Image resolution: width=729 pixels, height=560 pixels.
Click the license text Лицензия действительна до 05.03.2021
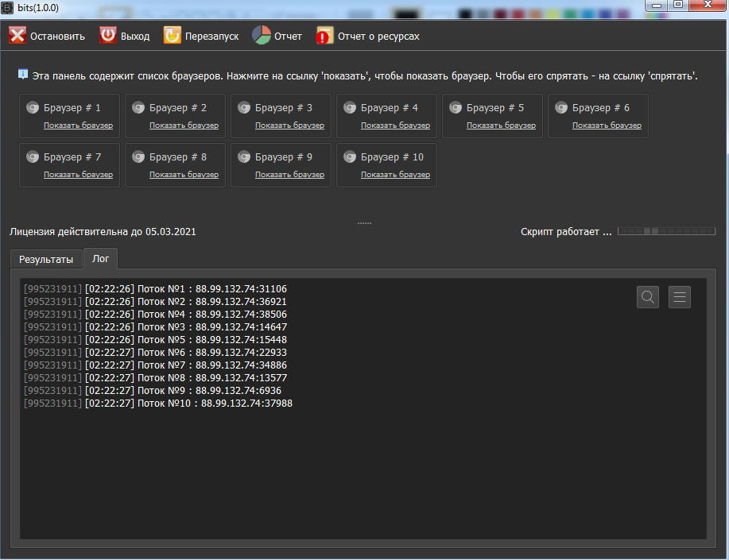point(103,232)
